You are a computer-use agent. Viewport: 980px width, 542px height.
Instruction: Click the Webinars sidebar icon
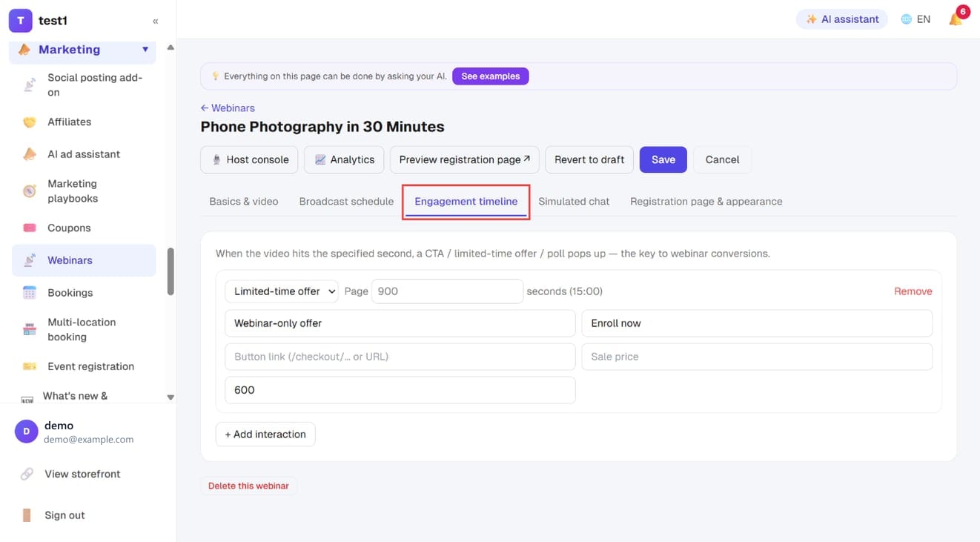pyautogui.click(x=29, y=260)
